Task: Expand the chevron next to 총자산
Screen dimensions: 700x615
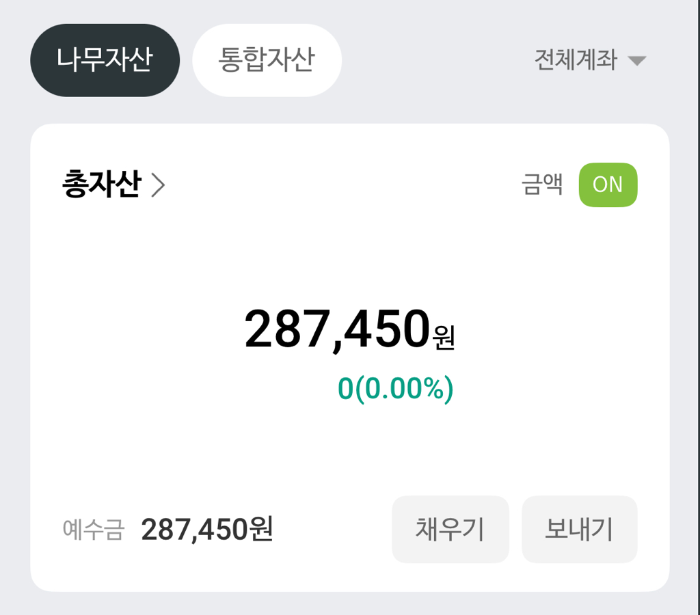Action: pyautogui.click(x=158, y=185)
